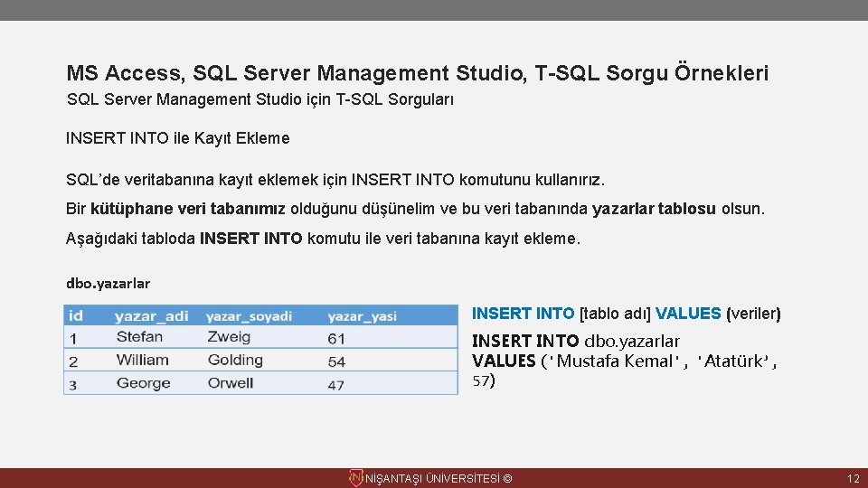Click the Nişantaşı University logo icon
Viewport: 868px width, 488px height.
356,478
